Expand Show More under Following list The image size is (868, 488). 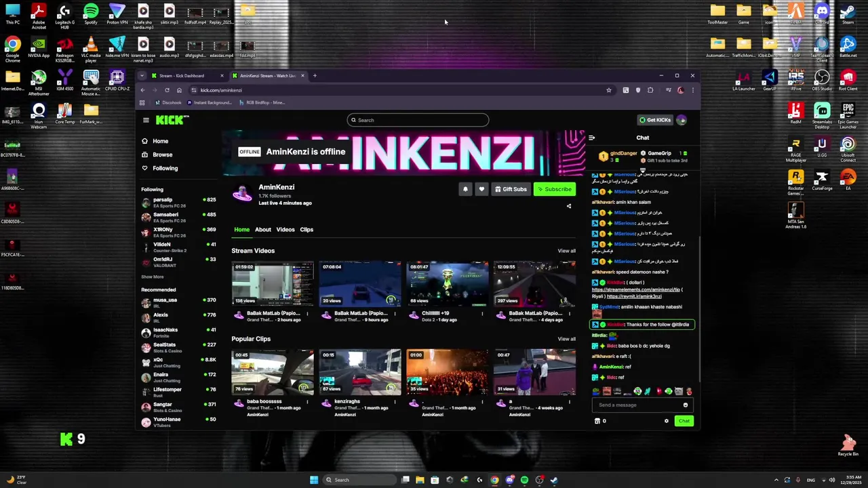click(152, 277)
